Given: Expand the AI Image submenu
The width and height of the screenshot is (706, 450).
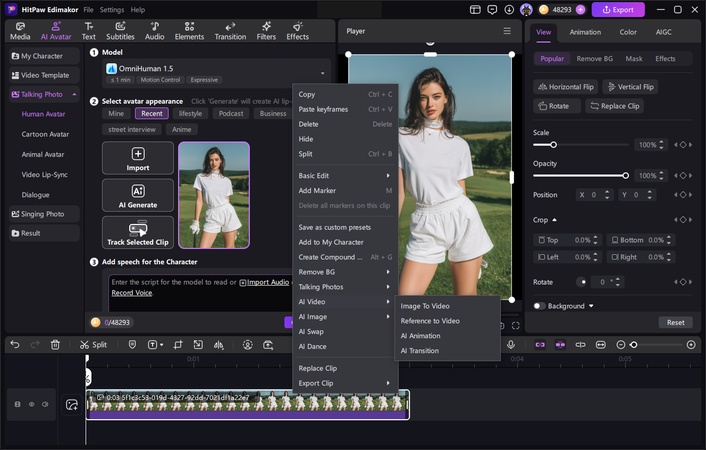Looking at the screenshot, I should [345, 317].
